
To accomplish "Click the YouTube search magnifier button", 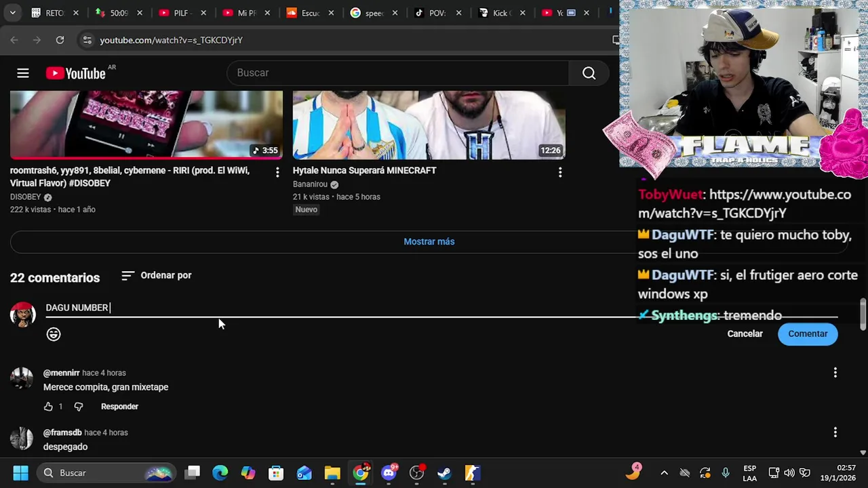I will (x=589, y=73).
